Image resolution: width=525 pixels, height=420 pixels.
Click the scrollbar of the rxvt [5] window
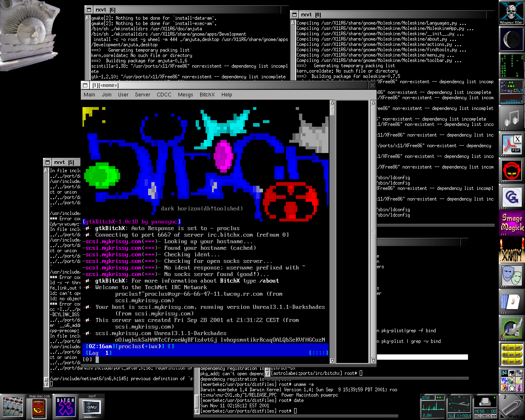click(x=46, y=277)
